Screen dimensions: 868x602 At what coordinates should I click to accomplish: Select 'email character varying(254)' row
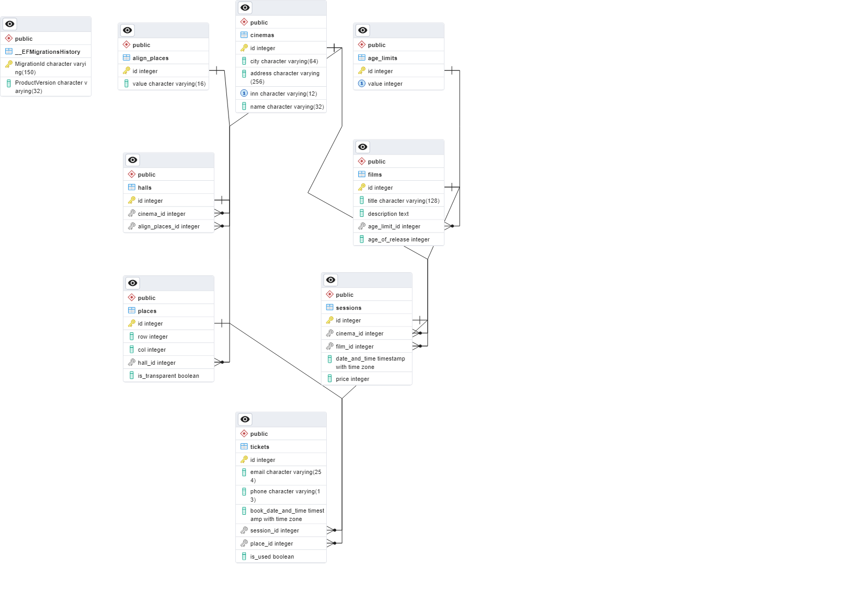coord(281,476)
